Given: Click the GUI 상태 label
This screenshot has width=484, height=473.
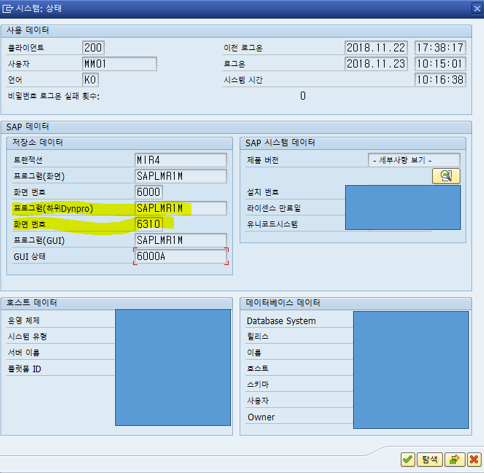Looking at the screenshot, I should (29, 256).
